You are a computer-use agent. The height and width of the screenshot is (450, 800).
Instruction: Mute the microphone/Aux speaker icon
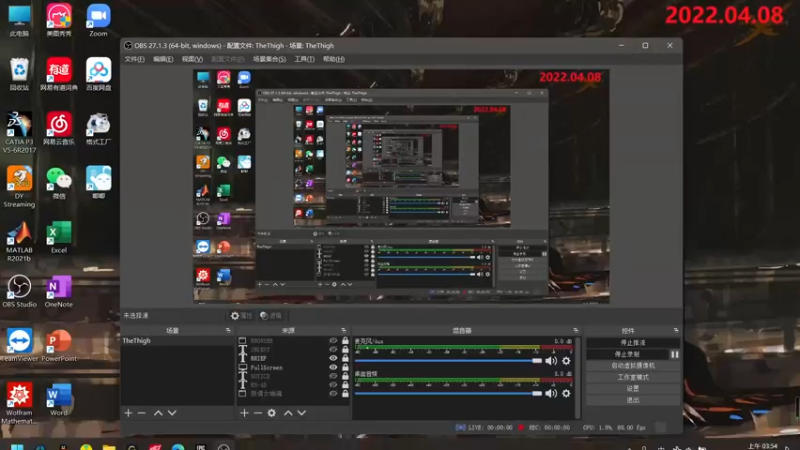[551, 361]
